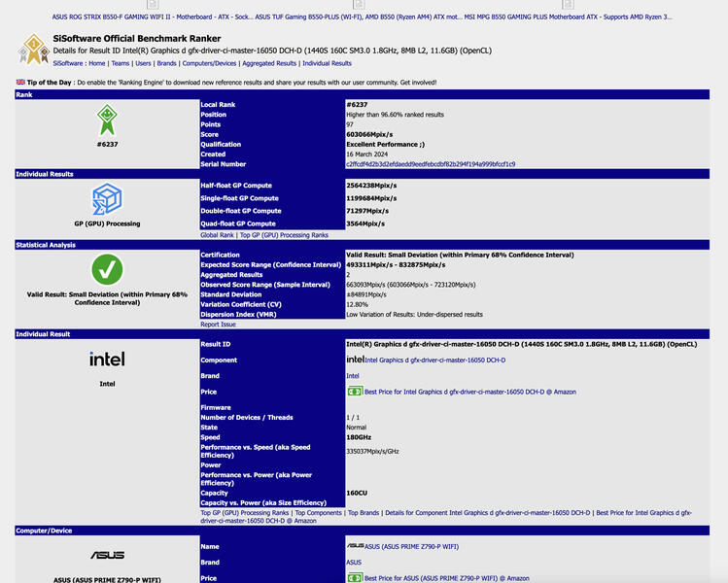Open ASUS (ASUS PRIME Z790-P WIFI) name link

pyautogui.click(x=411, y=546)
